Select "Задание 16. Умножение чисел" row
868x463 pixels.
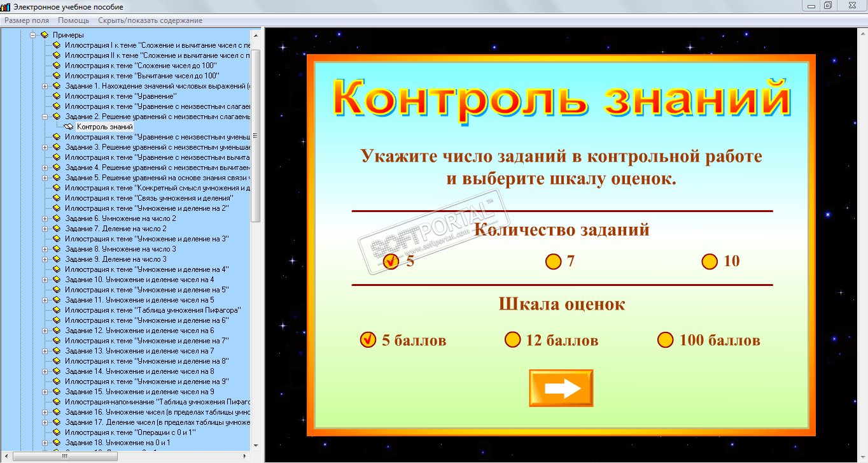tap(158, 412)
